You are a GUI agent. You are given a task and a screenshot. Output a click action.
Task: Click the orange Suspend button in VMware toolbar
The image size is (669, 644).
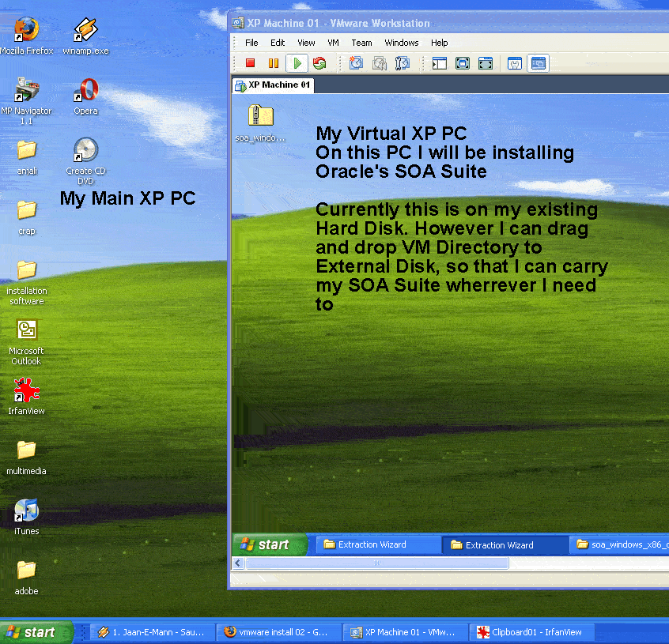pyautogui.click(x=274, y=63)
